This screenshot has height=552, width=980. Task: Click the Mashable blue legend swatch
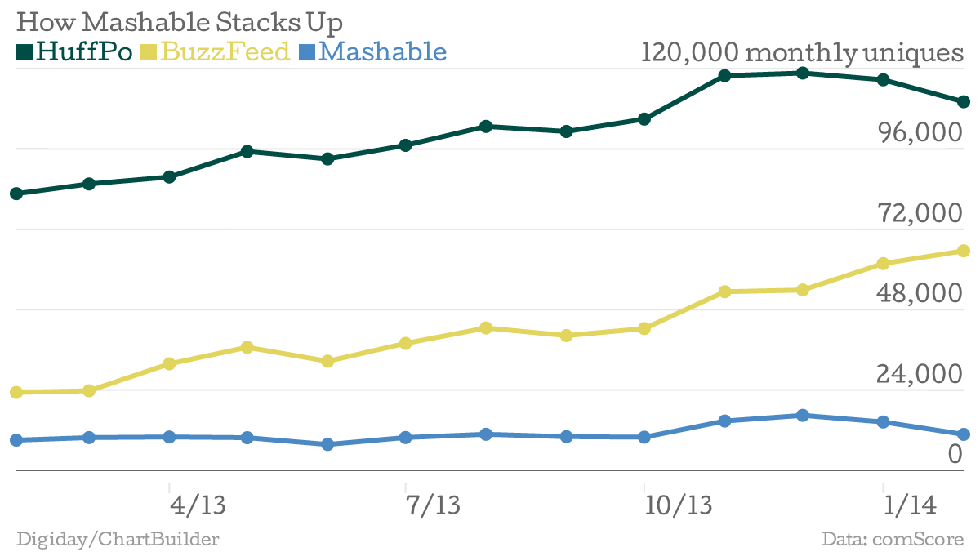tap(305, 53)
